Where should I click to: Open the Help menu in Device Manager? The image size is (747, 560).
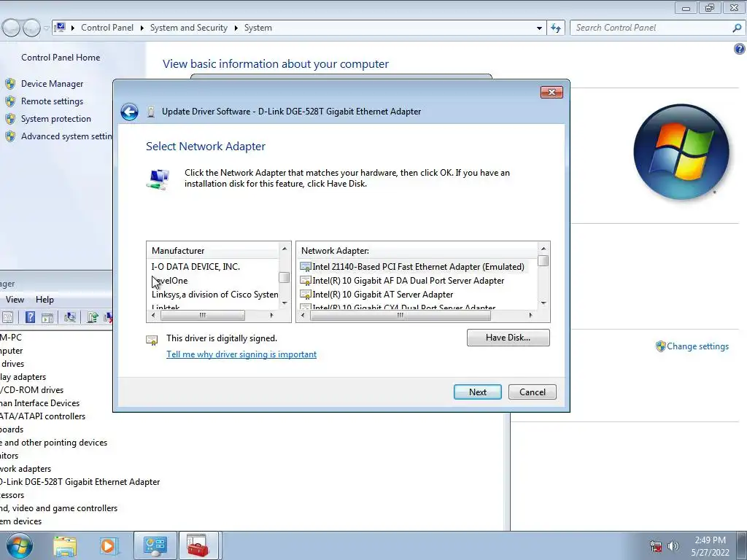click(x=44, y=300)
